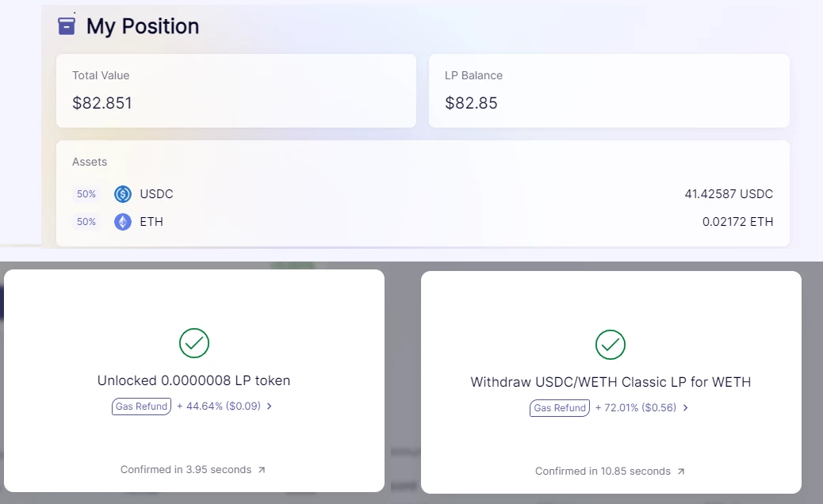Expand the 72.01% gas refund chevron
Image resolution: width=823 pixels, height=504 pixels.
[x=686, y=407]
